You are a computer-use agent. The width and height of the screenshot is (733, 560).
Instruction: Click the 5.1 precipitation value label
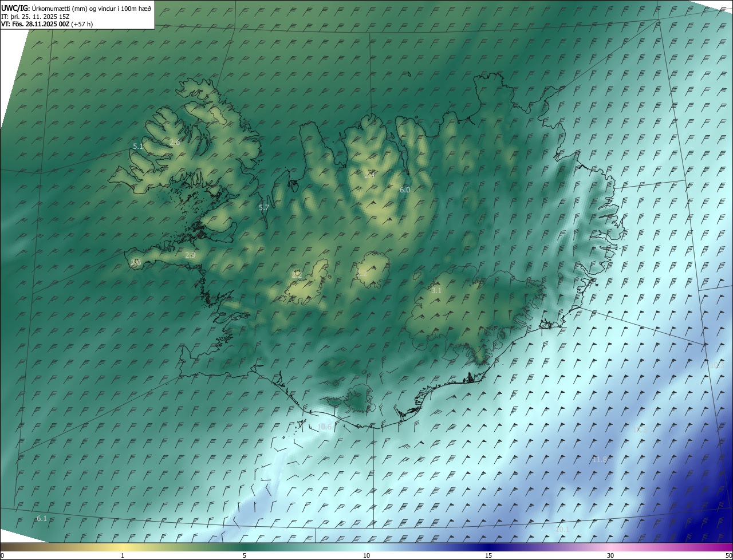pyautogui.click(x=138, y=147)
